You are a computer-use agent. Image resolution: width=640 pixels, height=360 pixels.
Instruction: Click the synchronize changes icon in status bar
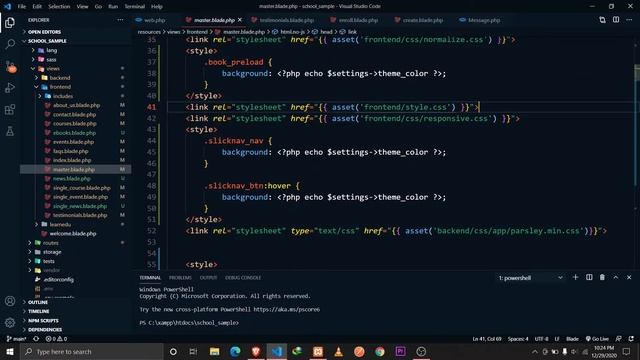coord(36,339)
